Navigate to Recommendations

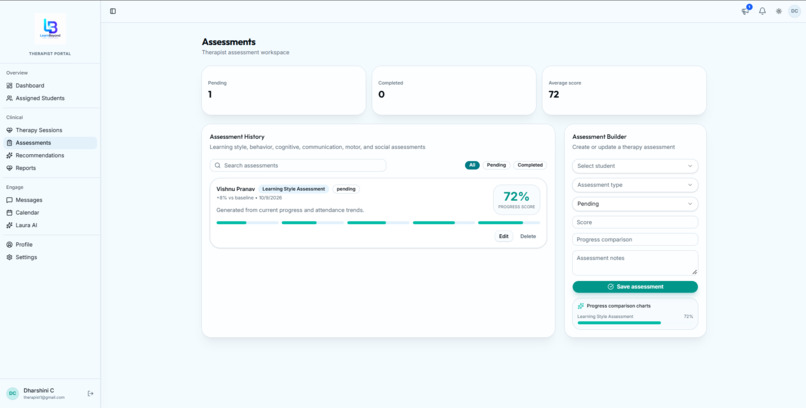point(50,155)
